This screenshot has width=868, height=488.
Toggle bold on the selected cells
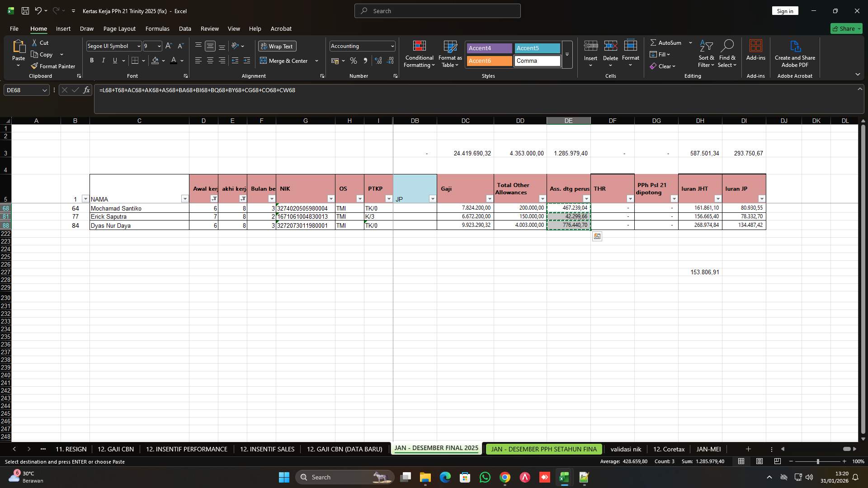(x=91, y=60)
